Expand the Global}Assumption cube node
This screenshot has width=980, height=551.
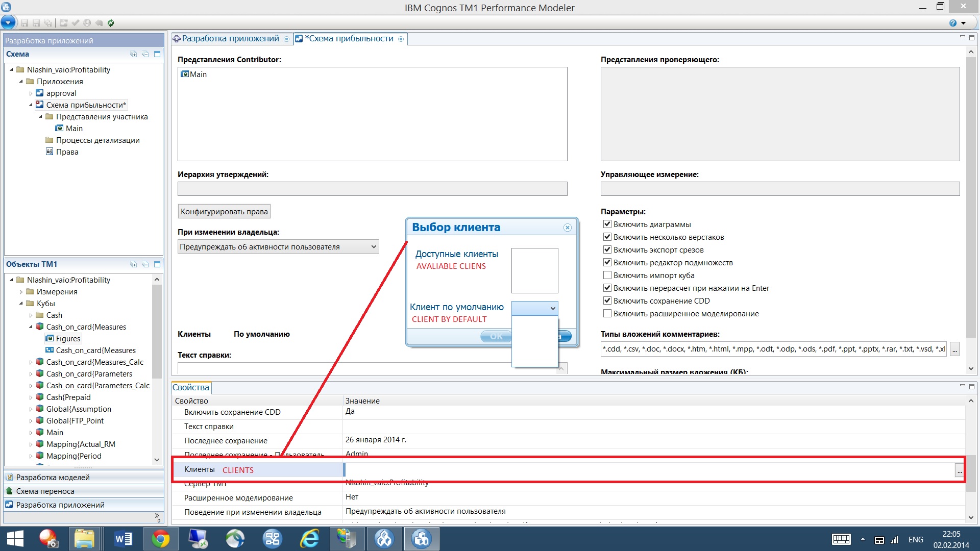pyautogui.click(x=31, y=409)
